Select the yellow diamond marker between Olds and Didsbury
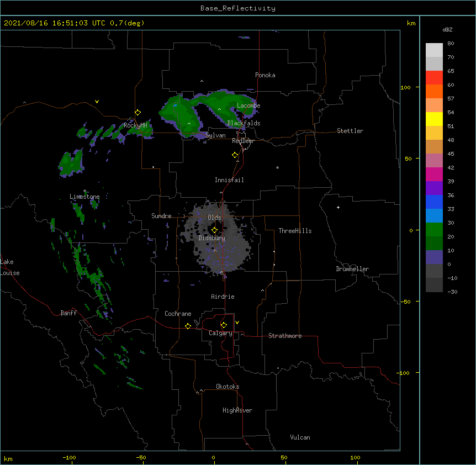The width and height of the screenshot is (476, 465). coord(214,230)
